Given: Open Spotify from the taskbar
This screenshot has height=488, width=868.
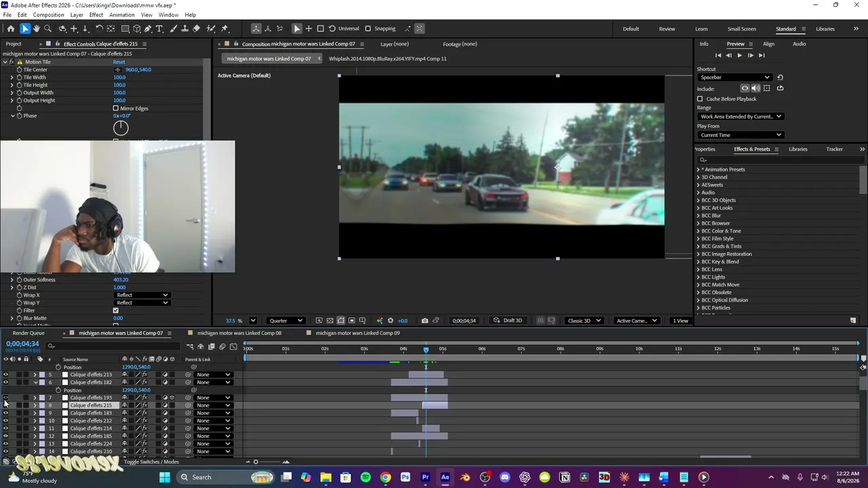Looking at the screenshot, I should coord(366,477).
